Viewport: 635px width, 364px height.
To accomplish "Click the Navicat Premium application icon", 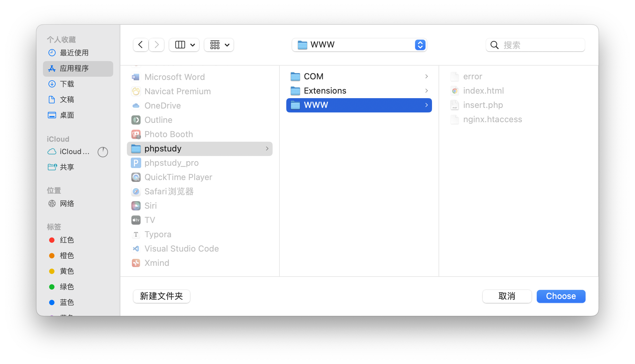I will (x=136, y=91).
